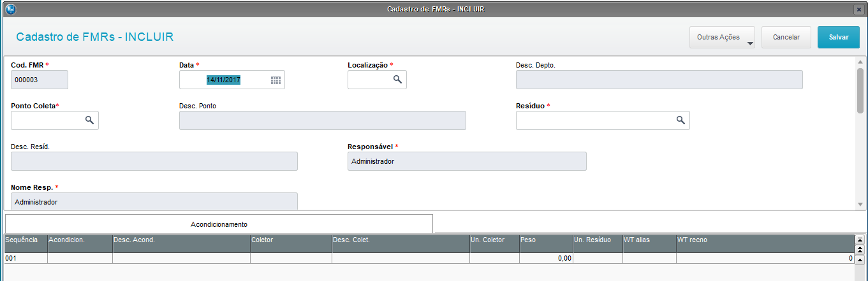Open the Resíduo lookup magnifier

coord(680,120)
